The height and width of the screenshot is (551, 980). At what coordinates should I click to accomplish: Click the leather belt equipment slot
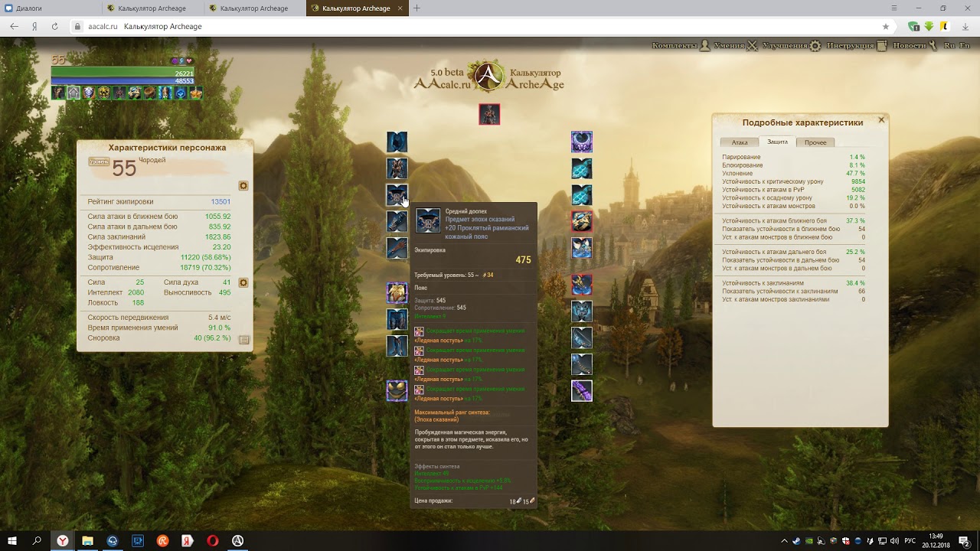click(397, 195)
